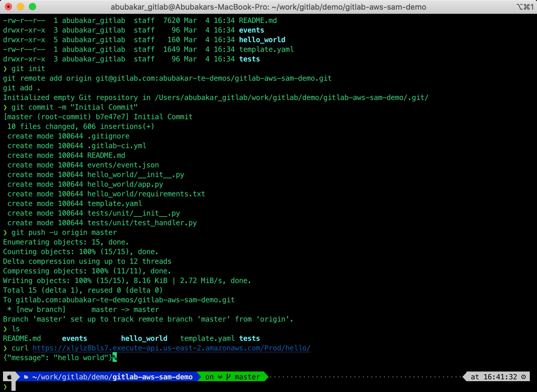Click the clock icon after 16:41:32
Viewport: 537px width, 392px height.
click(x=523, y=377)
